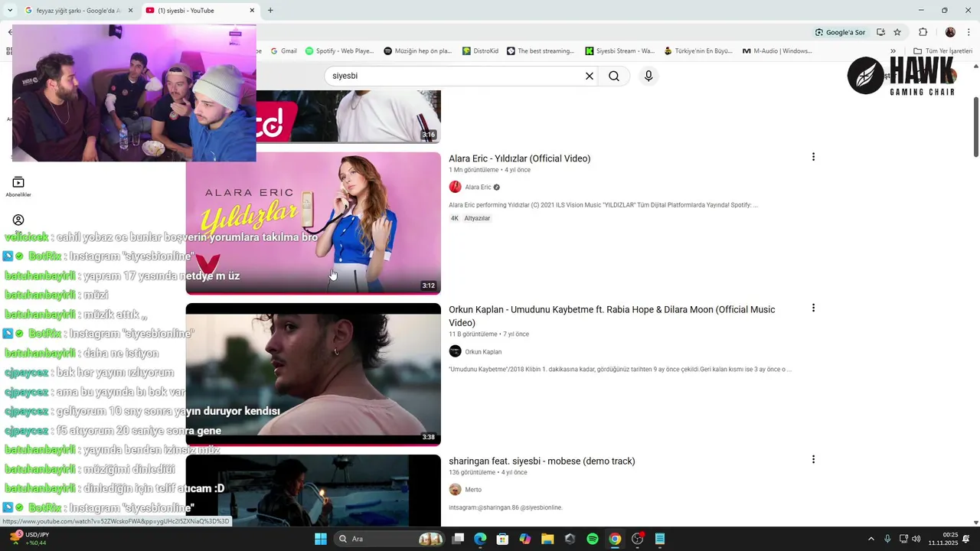
Task: Open clock showing 00:25 11.11.2025
Action: (x=943, y=539)
